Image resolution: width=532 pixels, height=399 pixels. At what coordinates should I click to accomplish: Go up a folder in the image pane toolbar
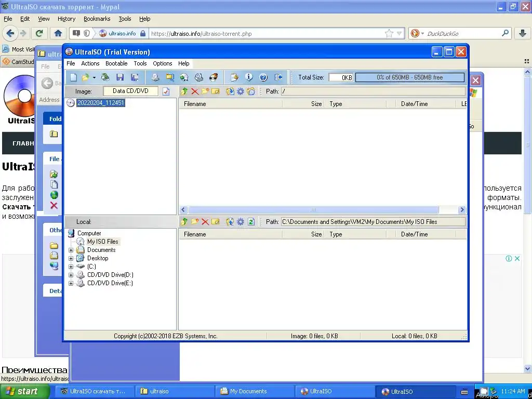(184, 91)
